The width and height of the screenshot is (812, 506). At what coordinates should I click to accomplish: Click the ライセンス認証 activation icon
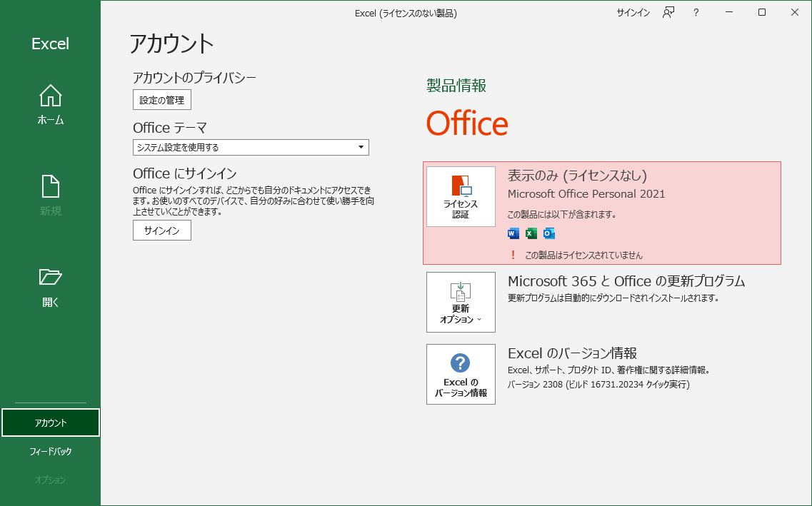(461, 196)
